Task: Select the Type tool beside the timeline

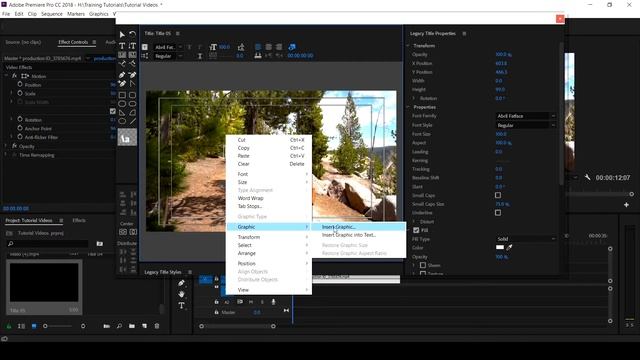Action: tap(182, 305)
